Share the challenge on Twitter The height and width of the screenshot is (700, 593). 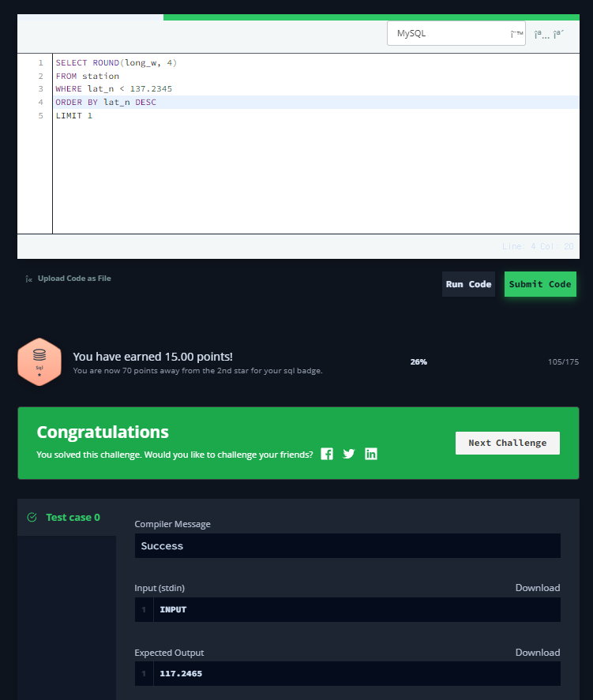pos(348,454)
